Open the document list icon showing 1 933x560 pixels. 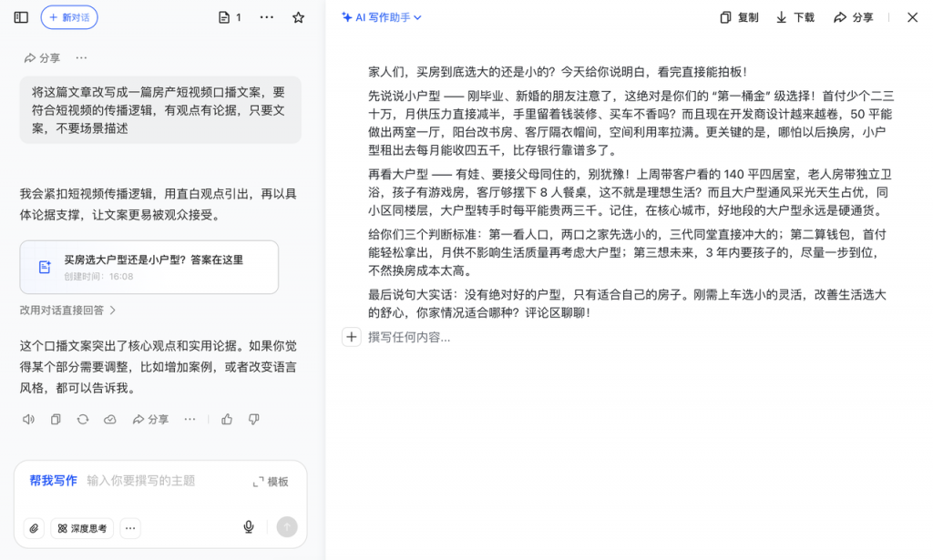pyautogui.click(x=230, y=17)
